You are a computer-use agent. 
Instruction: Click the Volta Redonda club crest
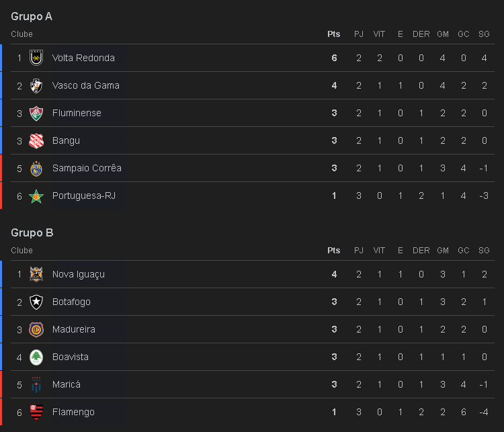(36, 58)
